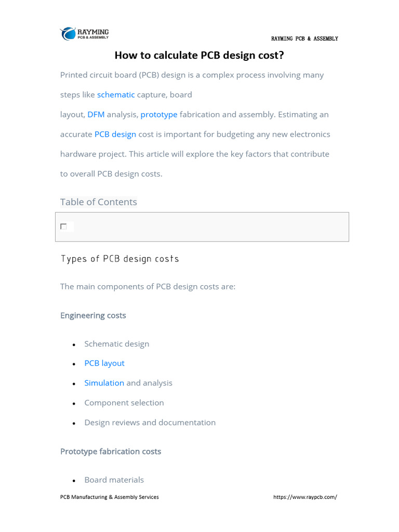399x532 pixels.
Task: Open the "PCB layout" bullet link
Action: 104,363
